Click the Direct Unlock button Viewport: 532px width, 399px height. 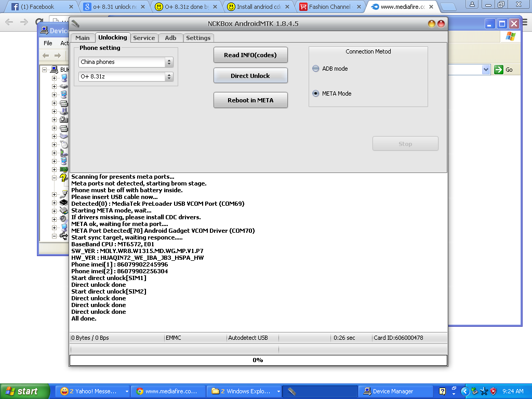pyautogui.click(x=250, y=76)
